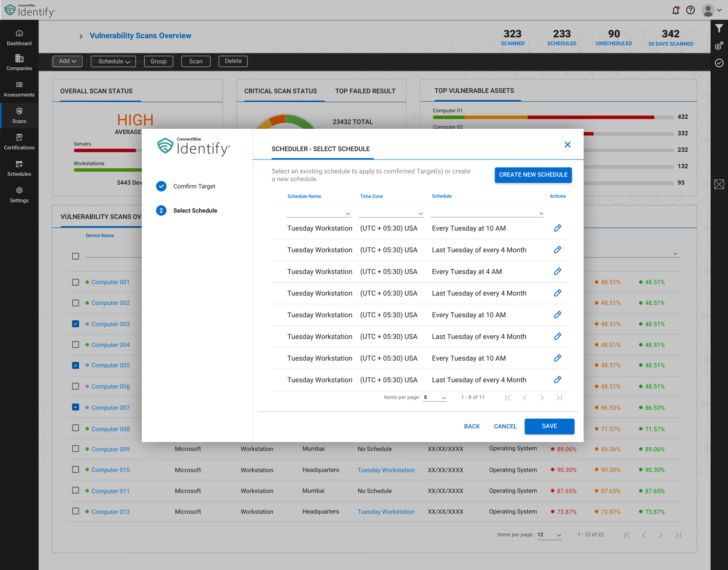Close the Scheduler dialog with X

[x=567, y=145]
